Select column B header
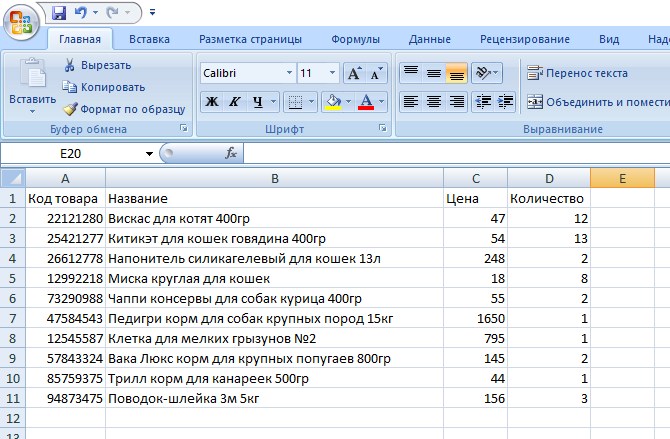Image resolution: width=670 pixels, height=439 pixels. pyautogui.click(x=275, y=178)
